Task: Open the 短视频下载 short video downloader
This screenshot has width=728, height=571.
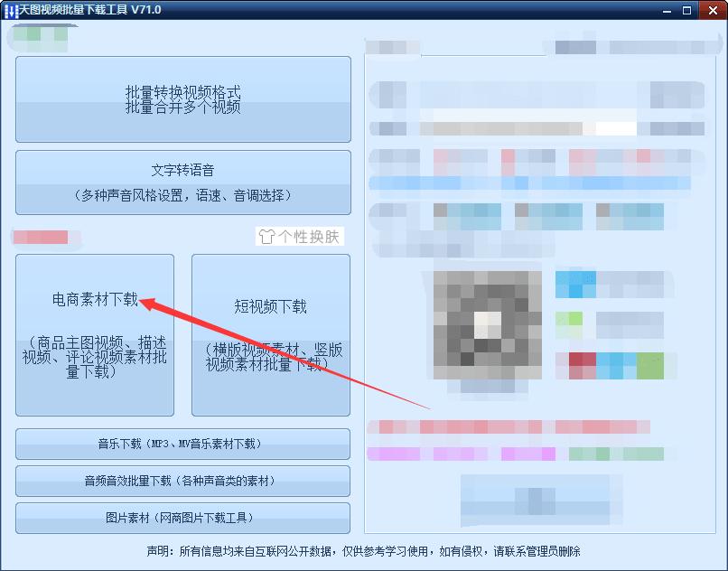Action: (268, 307)
